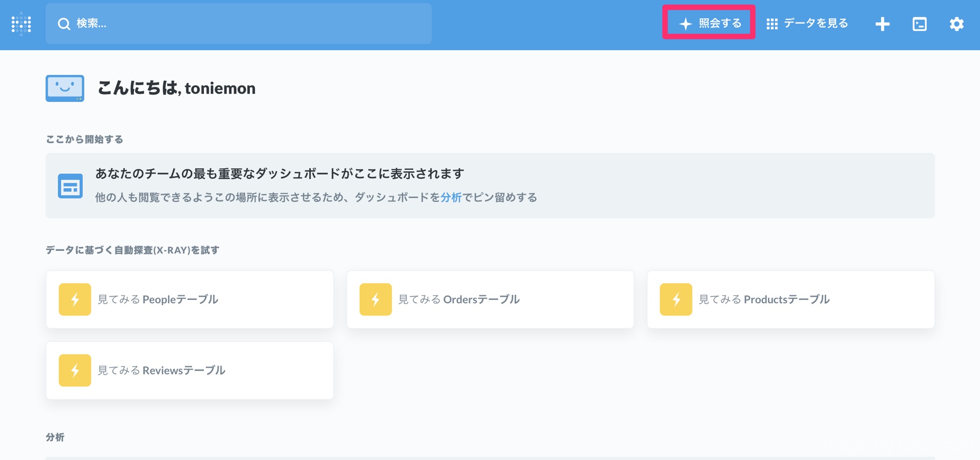Image resolution: width=980 pixels, height=460 pixels.
Task: Open 見てみる Reviewsテーブル x-ray card
Action: click(189, 370)
